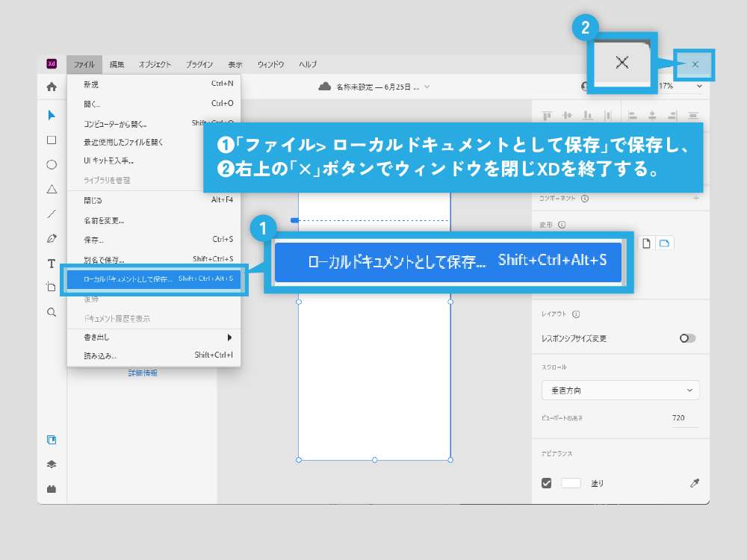Select the Zoom magnifier tool
Screen dimensions: 747x560
pyautogui.click(x=52, y=312)
